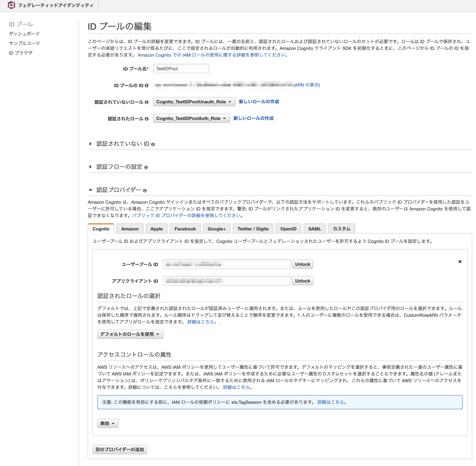Viewport: 476px width, 466px height.
Task: Switch to the Amazon provider tab
Action: coord(130,229)
